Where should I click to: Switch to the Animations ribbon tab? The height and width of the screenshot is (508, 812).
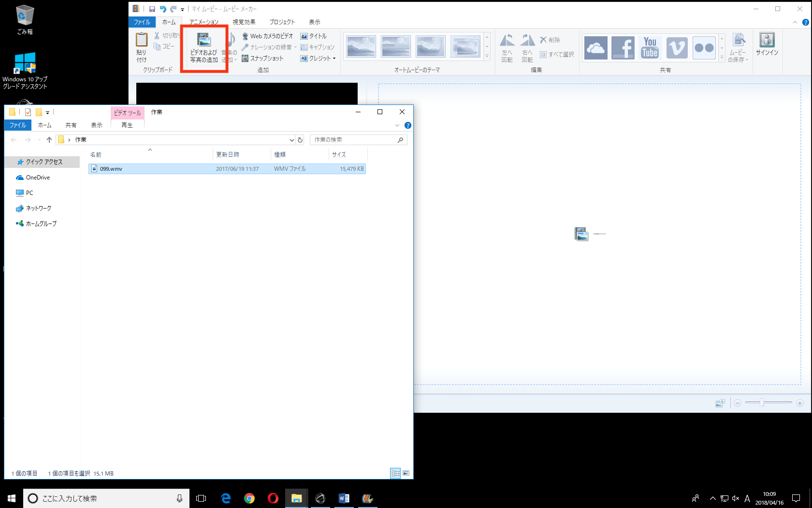point(203,22)
